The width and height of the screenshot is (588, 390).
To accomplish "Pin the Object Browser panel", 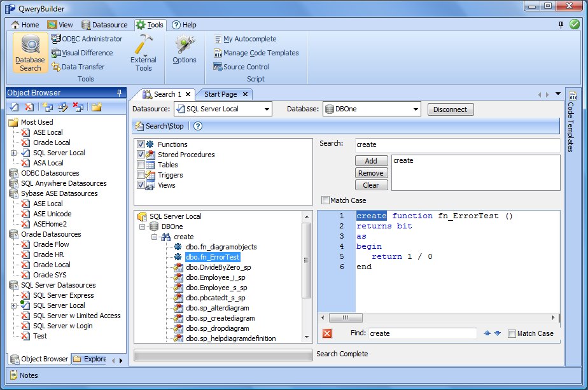I will (x=119, y=93).
